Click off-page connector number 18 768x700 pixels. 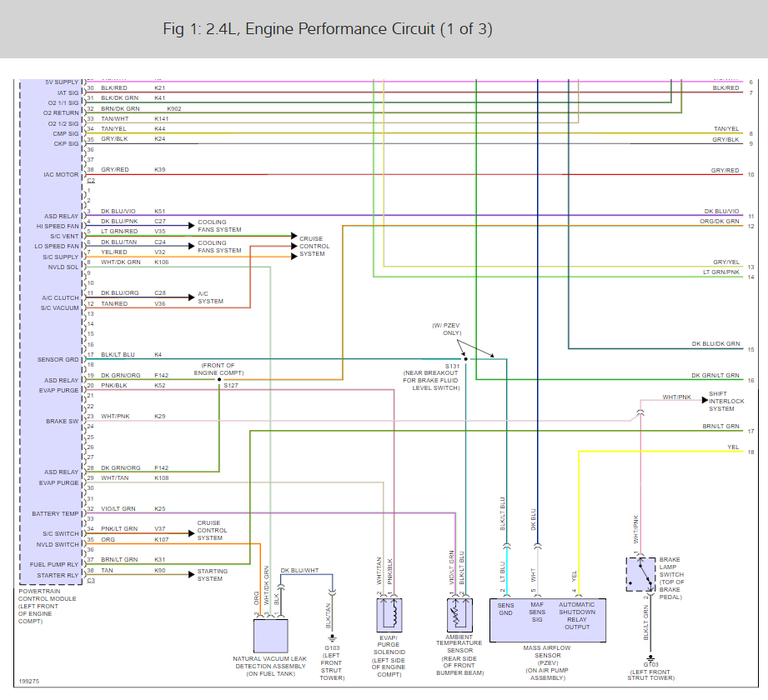[750, 452]
